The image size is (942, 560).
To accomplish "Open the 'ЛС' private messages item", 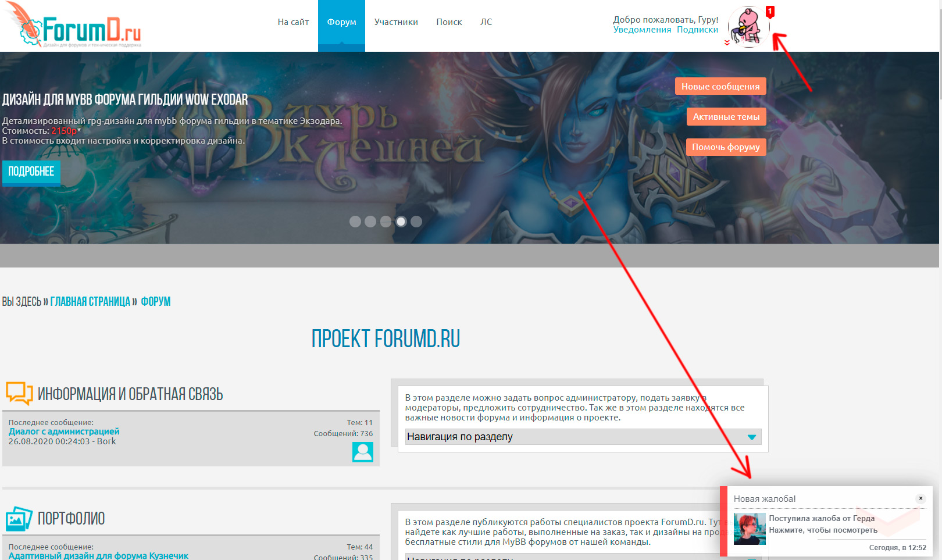I will [486, 22].
